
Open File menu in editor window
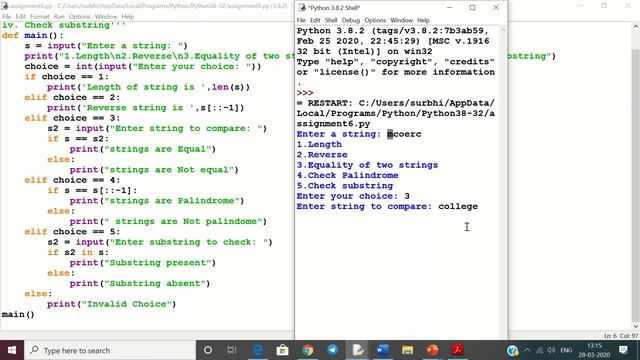pos(7,16)
